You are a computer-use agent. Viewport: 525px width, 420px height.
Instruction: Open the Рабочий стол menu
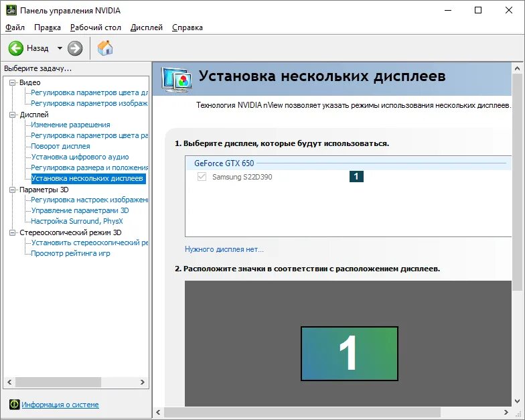96,27
